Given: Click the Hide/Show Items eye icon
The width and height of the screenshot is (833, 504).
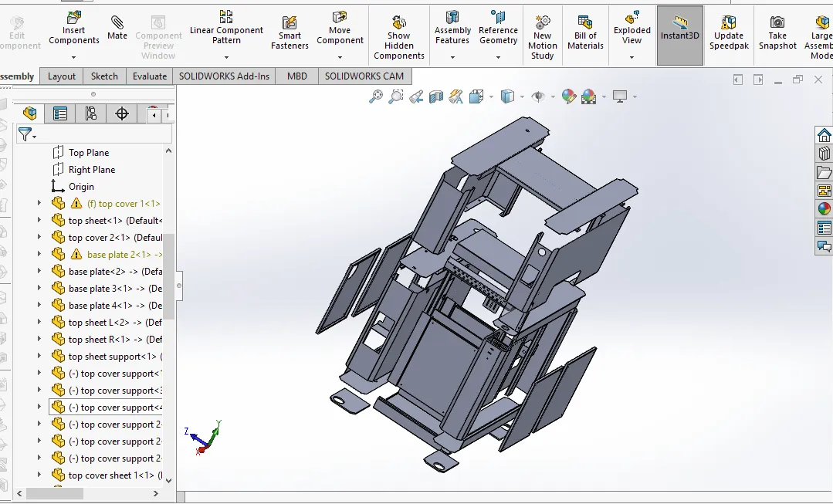Looking at the screenshot, I should [x=539, y=96].
